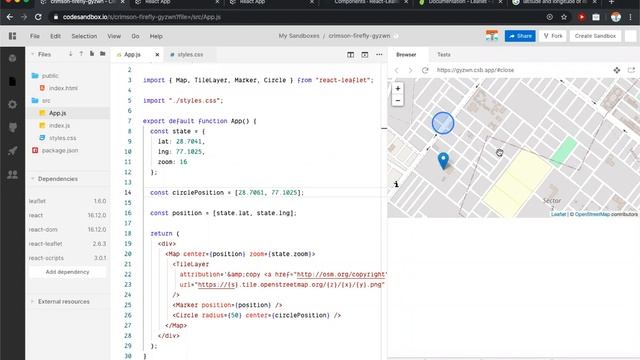The image size is (640, 360).
Task: Reload the CodeSandbox page in Chrome
Action: (38, 17)
